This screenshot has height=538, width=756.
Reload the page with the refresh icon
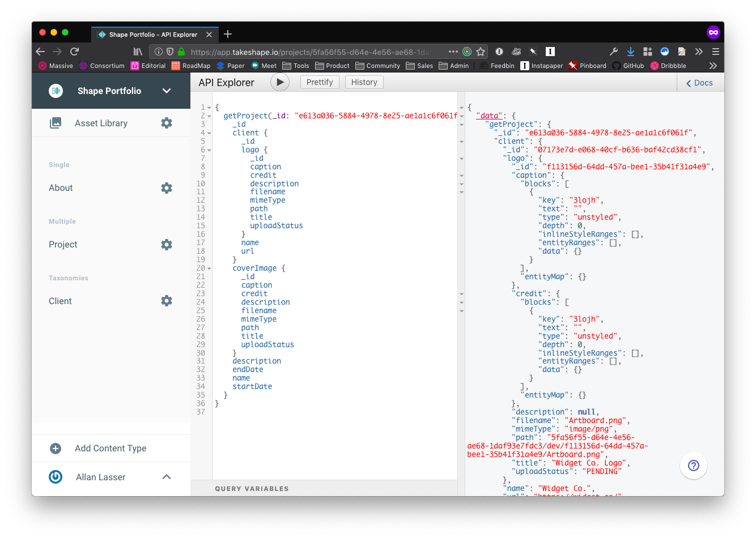click(74, 52)
